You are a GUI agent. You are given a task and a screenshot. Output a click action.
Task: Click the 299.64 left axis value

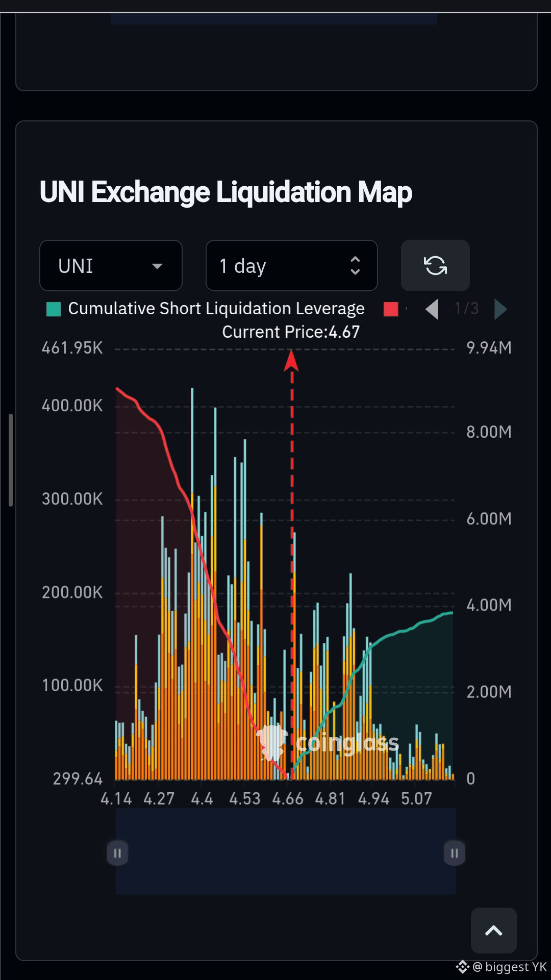[x=78, y=779]
